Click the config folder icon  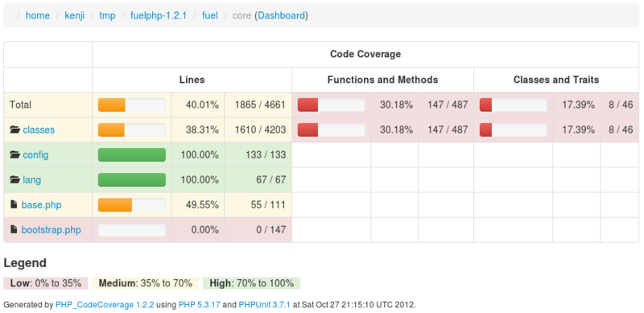click(x=14, y=154)
